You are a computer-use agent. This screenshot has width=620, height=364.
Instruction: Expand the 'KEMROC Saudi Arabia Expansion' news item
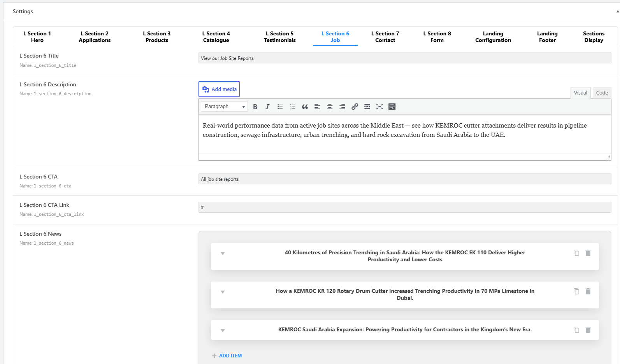click(x=223, y=331)
